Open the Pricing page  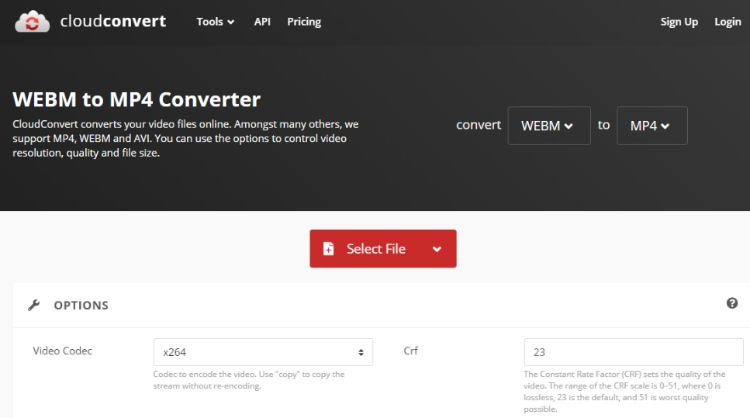click(304, 22)
